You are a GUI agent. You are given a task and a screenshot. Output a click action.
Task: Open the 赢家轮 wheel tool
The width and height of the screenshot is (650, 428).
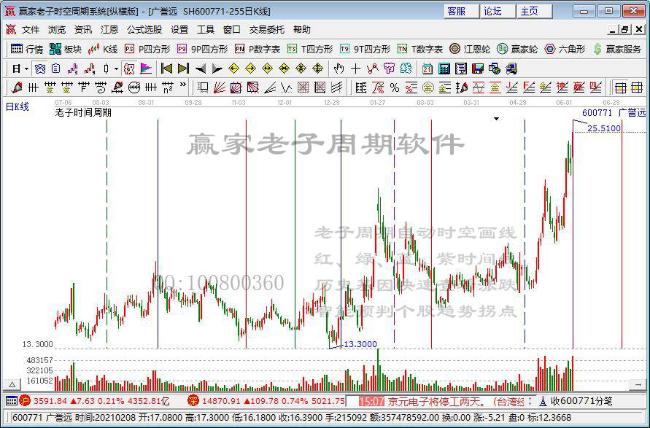(x=517, y=49)
